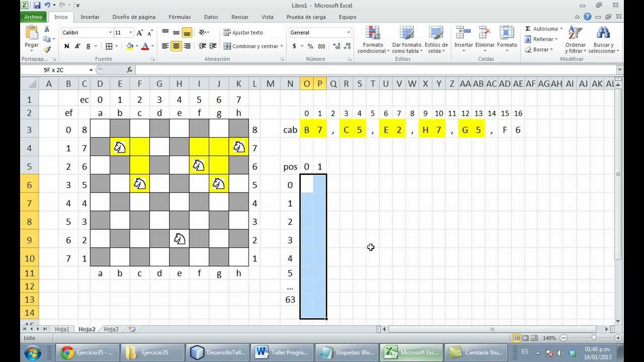
Task: Align text to middle of cell
Action: coord(176,33)
